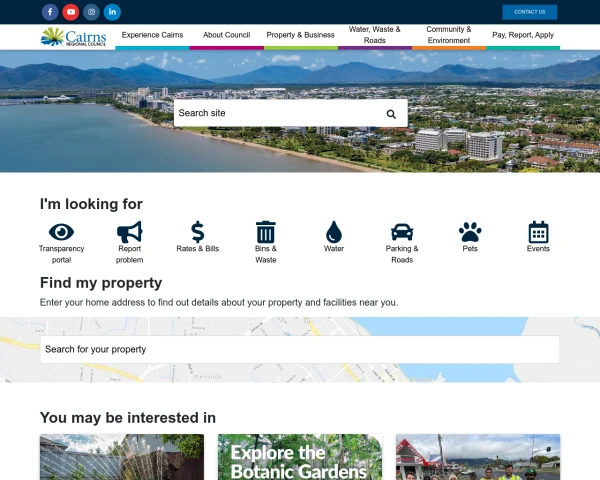Open the Water droplet icon
Viewport: 600px width, 480px height.
(x=334, y=232)
